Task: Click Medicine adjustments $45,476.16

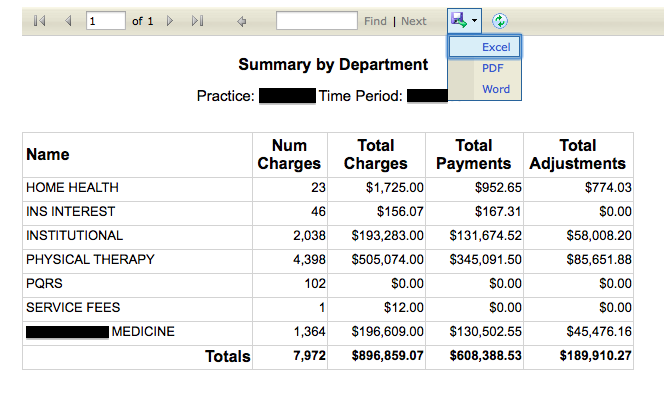Action: point(599,331)
